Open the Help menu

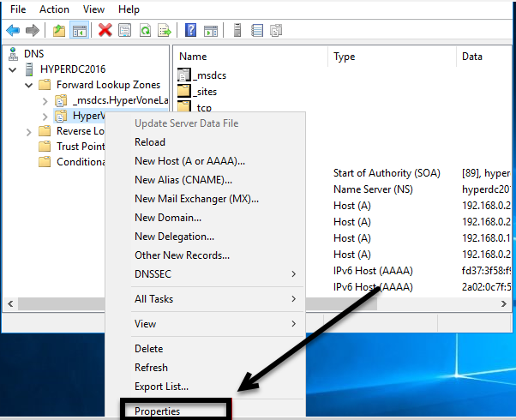tap(129, 9)
